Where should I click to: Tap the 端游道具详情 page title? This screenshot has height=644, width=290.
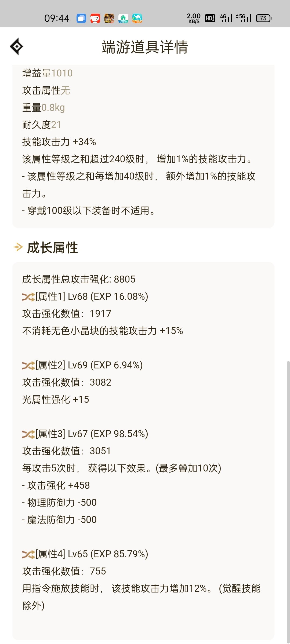click(x=145, y=47)
